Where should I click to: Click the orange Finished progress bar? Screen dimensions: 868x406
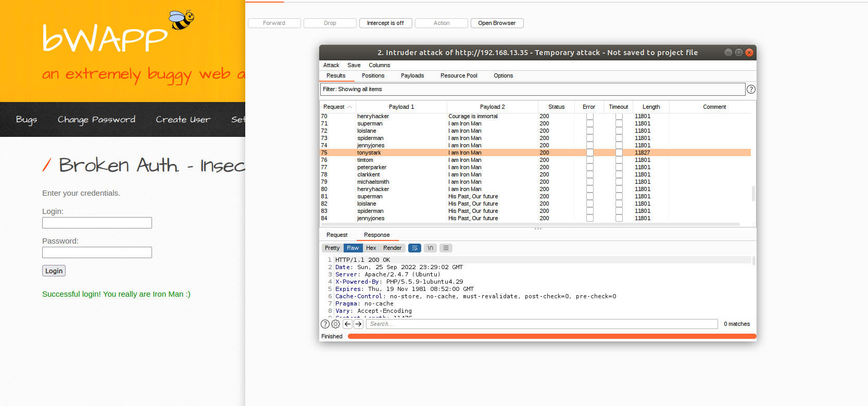click(x=551, y=337)
